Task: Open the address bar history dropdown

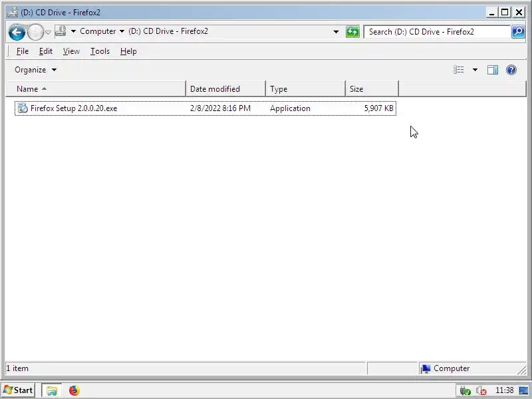Action: (336, 32)
